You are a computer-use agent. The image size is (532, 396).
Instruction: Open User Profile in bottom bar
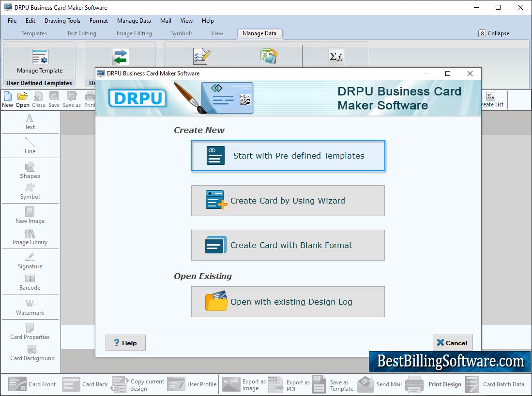click(192, 384)
